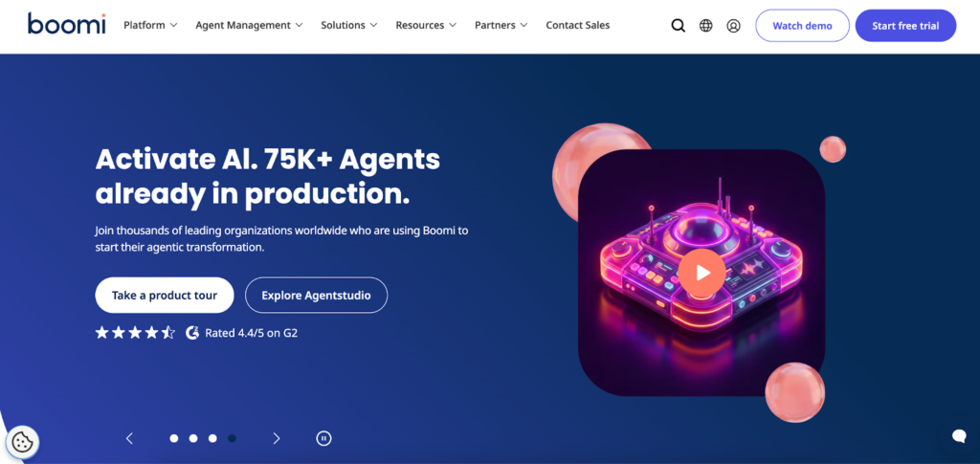Click Start free trial button
The image size is (980, 464).
905,26
